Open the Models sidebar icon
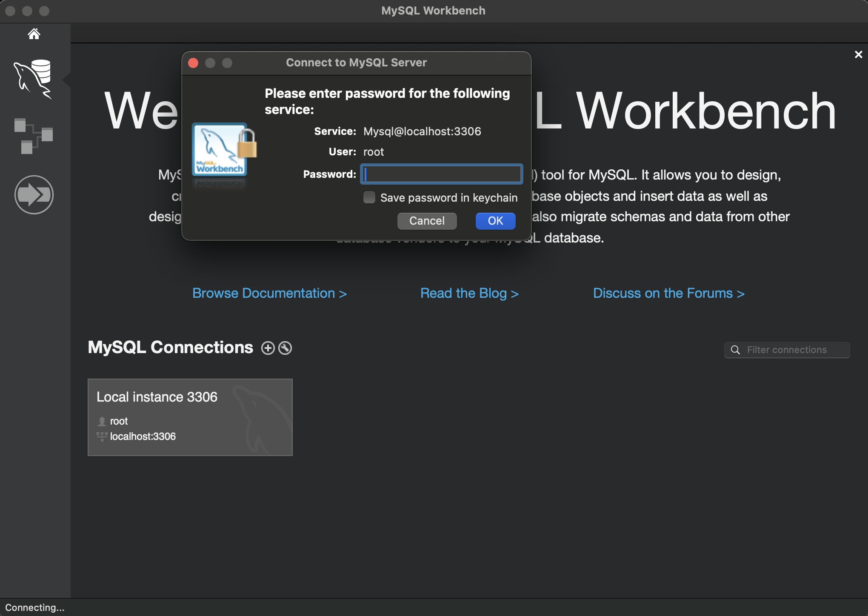The height and width of the screenshot is (616, 868). (x=34, y=136)
